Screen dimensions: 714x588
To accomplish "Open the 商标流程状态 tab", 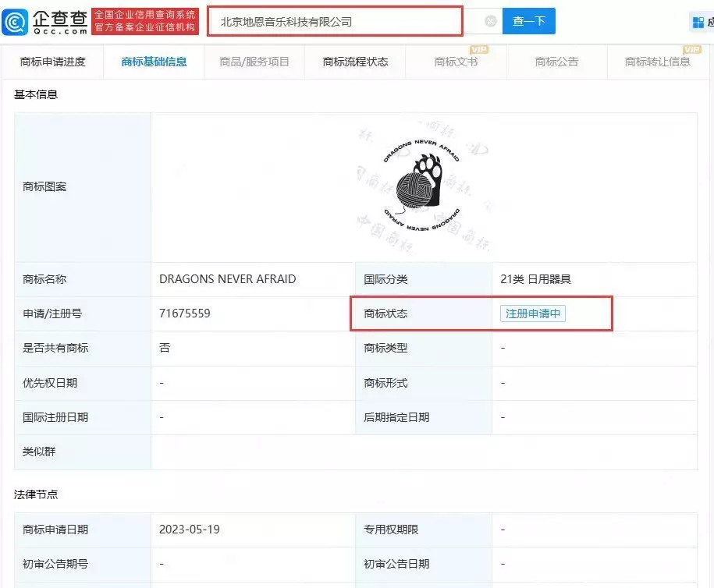I will [x=355, y=62].
